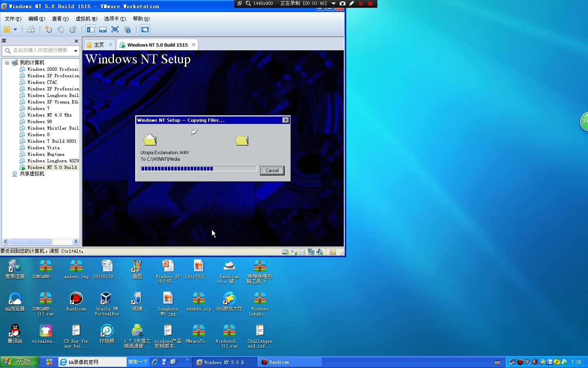
Task: Open the 查看(V) menu
Action: 60,19
